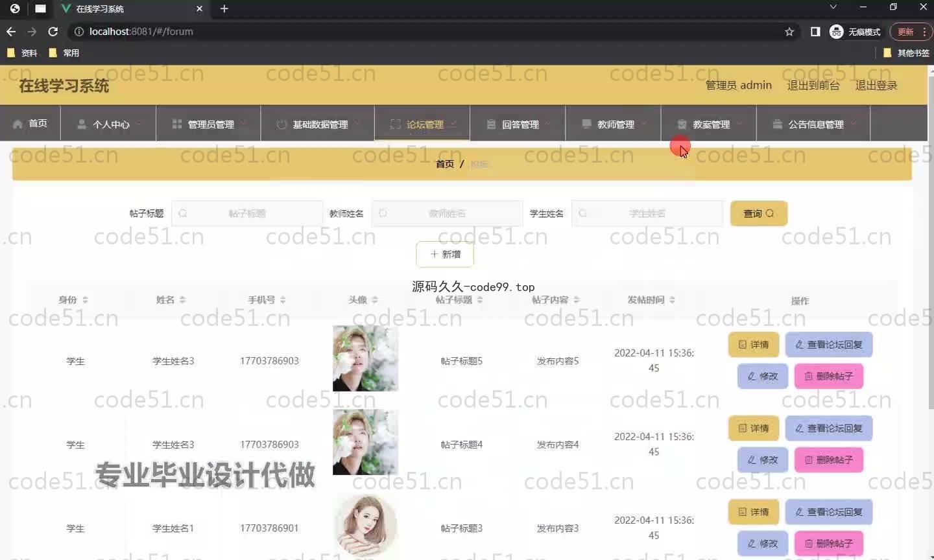Sort table by 身份 column
The height and width of the screenshot is (560, 934).
pos(85,300)
